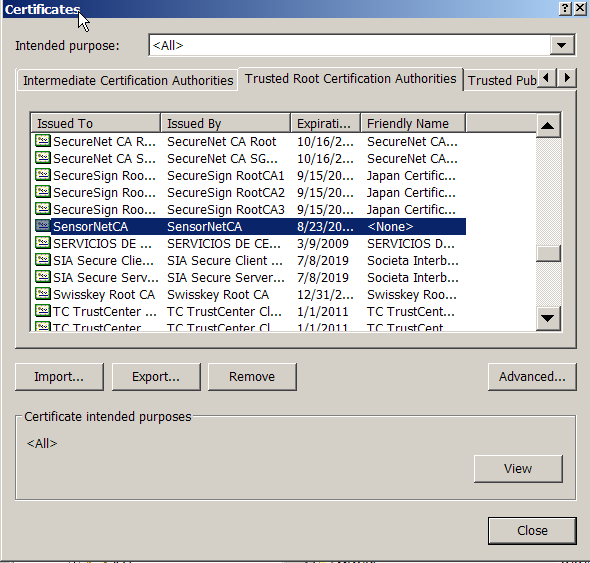Click certificate icon for SIA Secure Server
Screen dimensions: 590x563
tap(43, 277)
